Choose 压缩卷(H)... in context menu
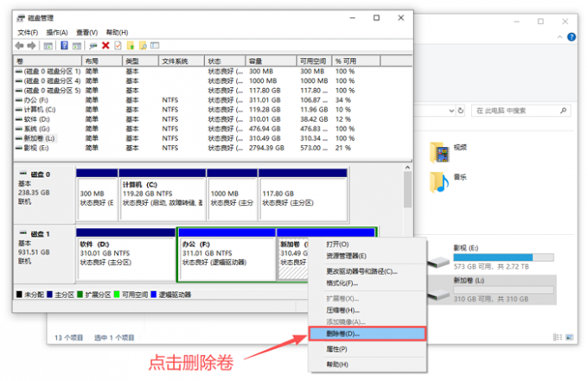 pyautogui.click(x=367, y=310)
